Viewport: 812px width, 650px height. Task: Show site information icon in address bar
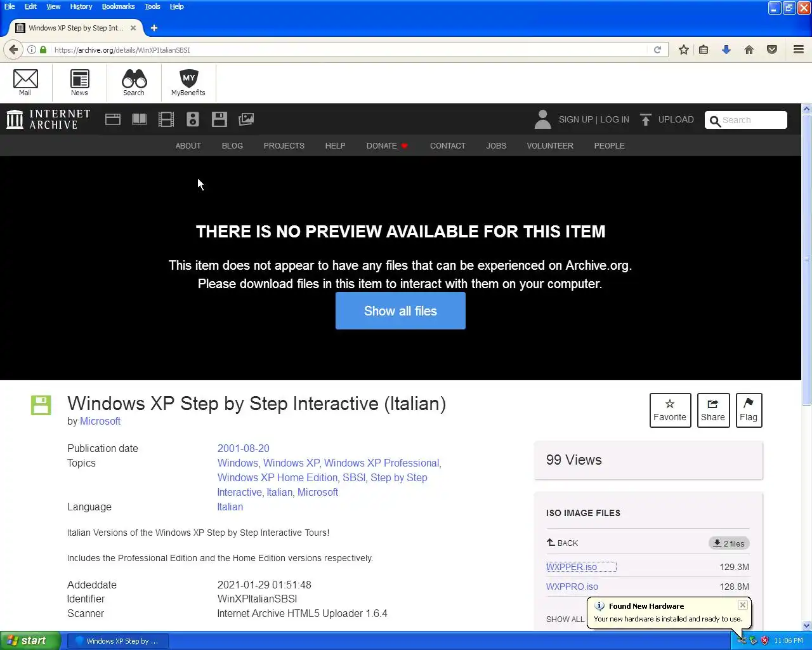(x=31, y=50)
